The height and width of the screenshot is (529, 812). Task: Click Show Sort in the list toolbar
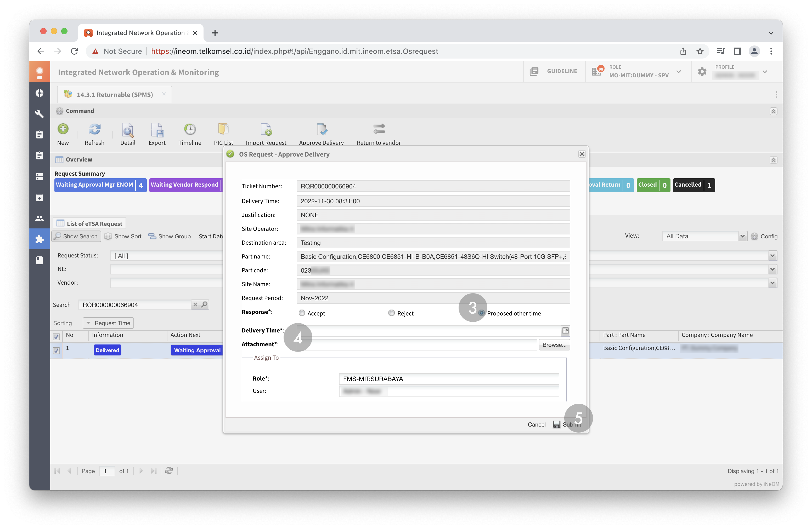123,236
